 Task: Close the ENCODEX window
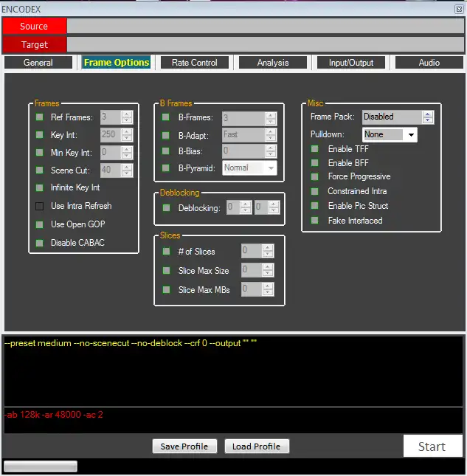(459, 9)
